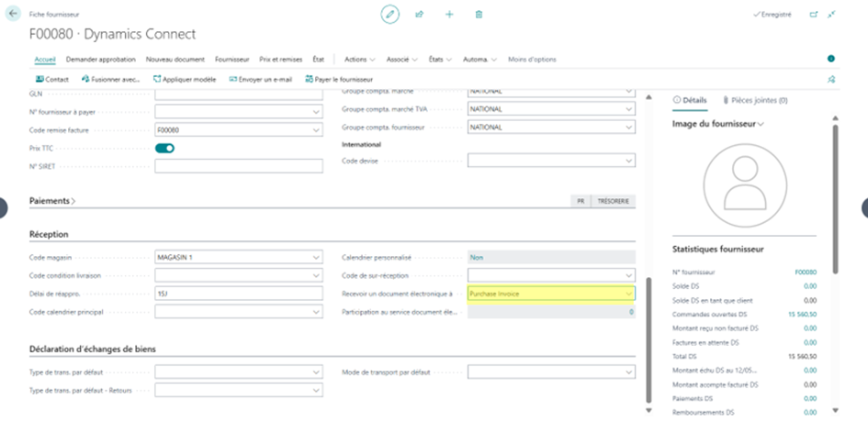Click the pencil edit icon
Viewport: 868px width, 434px height.
click(x=389, y=15)
